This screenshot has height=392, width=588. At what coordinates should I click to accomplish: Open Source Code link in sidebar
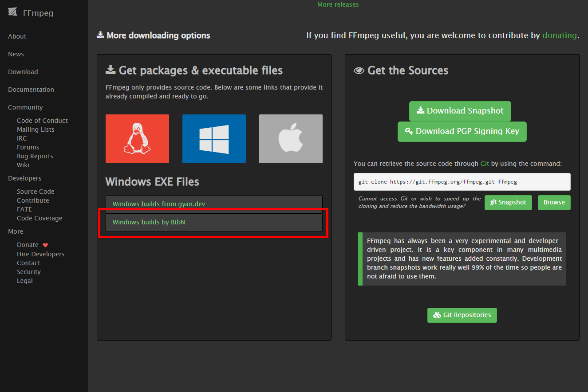(36, 192)
